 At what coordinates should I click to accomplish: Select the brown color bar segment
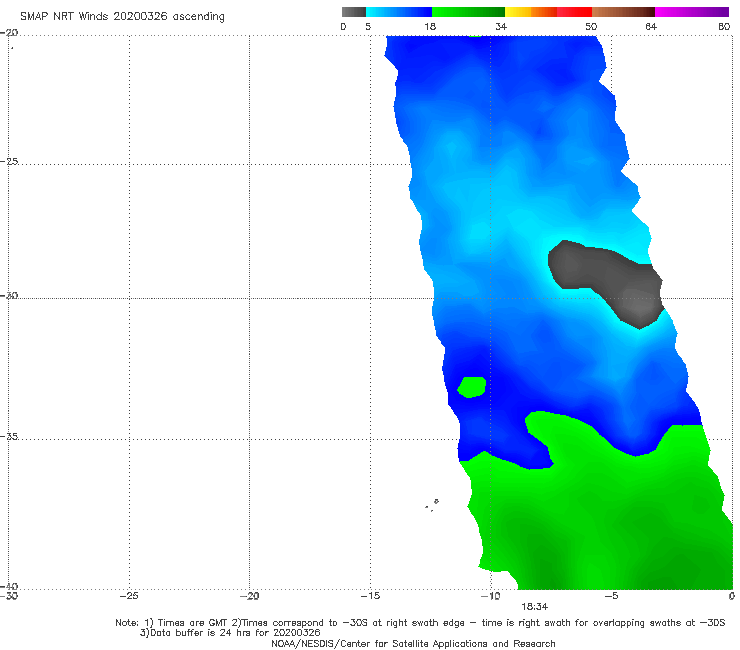click(623, 12)
